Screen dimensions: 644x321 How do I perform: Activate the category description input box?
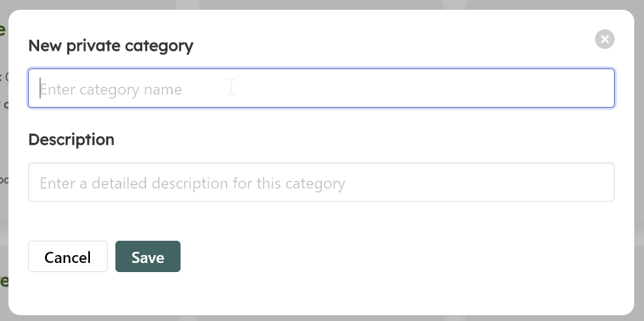[x=321, y=182]
